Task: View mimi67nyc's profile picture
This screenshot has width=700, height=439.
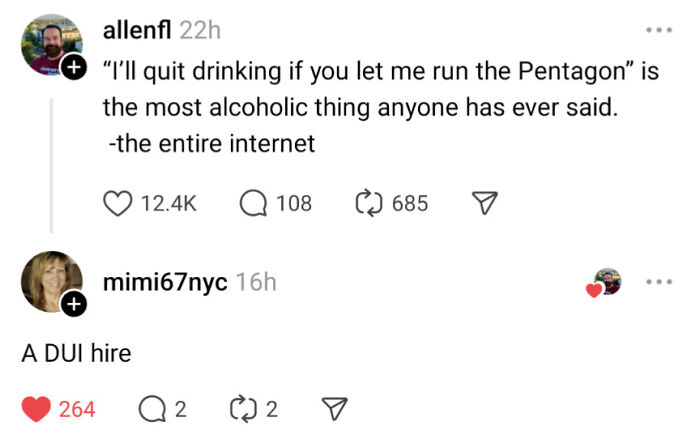Action: point(50,280)
